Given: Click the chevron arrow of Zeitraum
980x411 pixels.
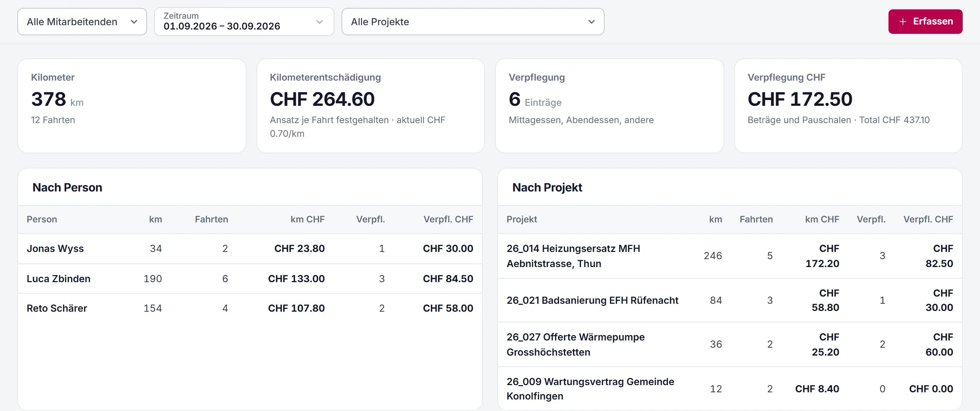Looking at the screenshot, I should tap(320, 22).
